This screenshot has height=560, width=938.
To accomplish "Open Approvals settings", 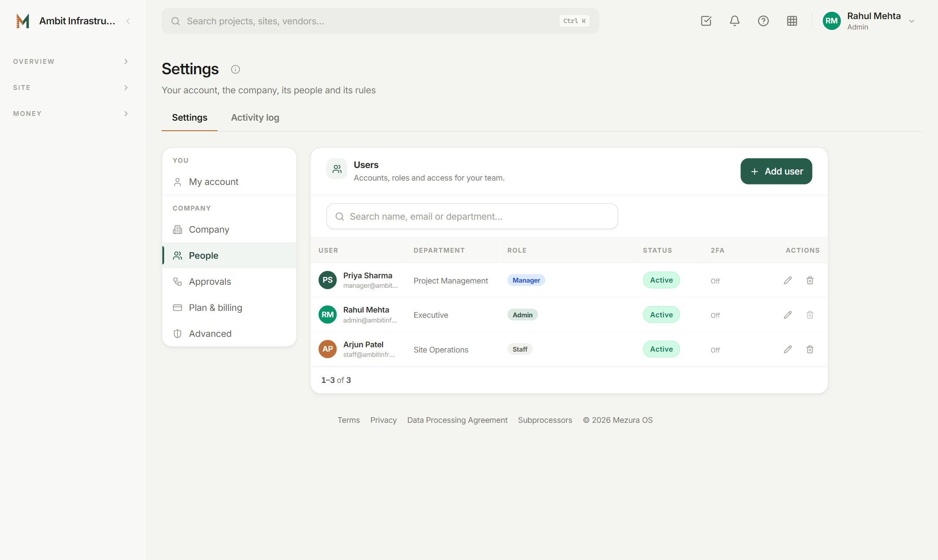I will (229, 282).
